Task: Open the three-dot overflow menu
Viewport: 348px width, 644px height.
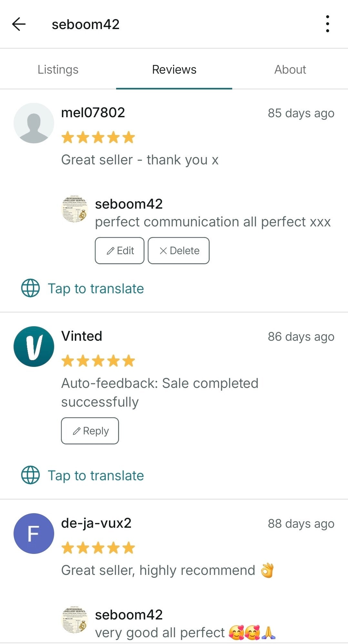Action: (327, 24)
